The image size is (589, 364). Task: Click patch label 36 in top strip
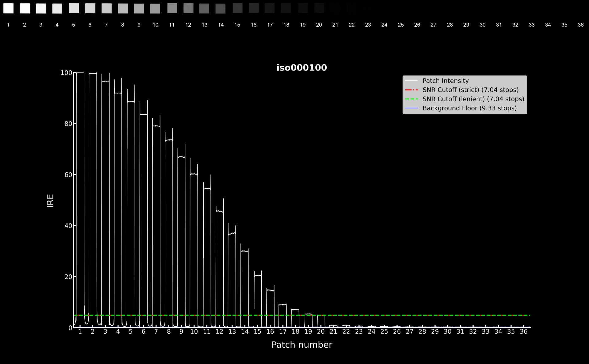(x=580, y=25)
